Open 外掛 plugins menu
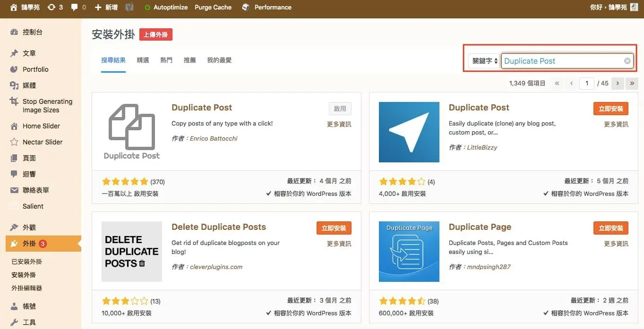Image resolution: width=644 pixels, height=329 pixels. pyautogui.click(x=43, y=244)
